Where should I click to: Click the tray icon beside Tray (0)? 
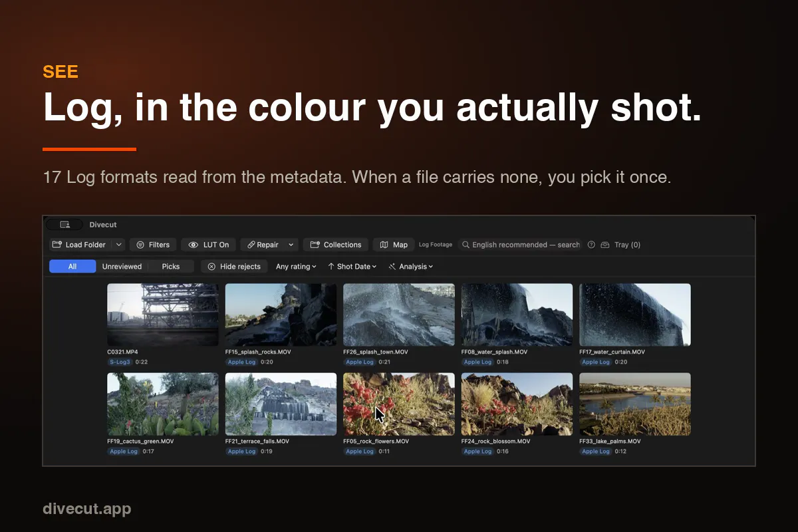pyautogui.click(x=605, y=245)
